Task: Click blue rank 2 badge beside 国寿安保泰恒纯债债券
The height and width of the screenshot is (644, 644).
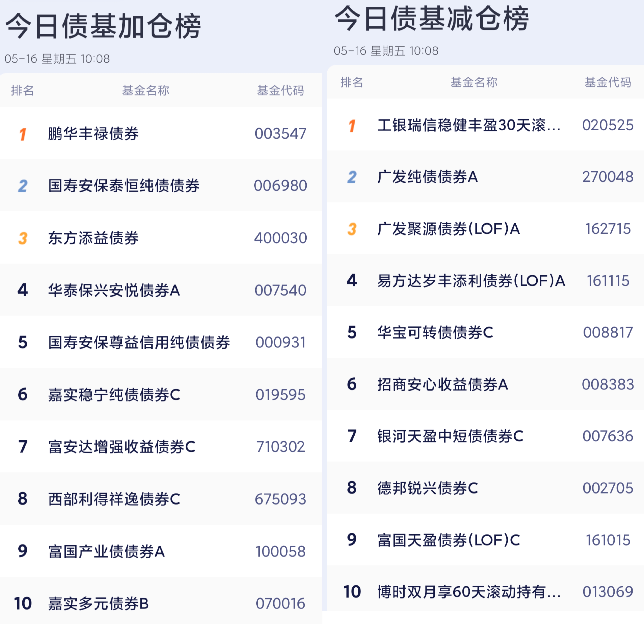Action: point(23,186)
